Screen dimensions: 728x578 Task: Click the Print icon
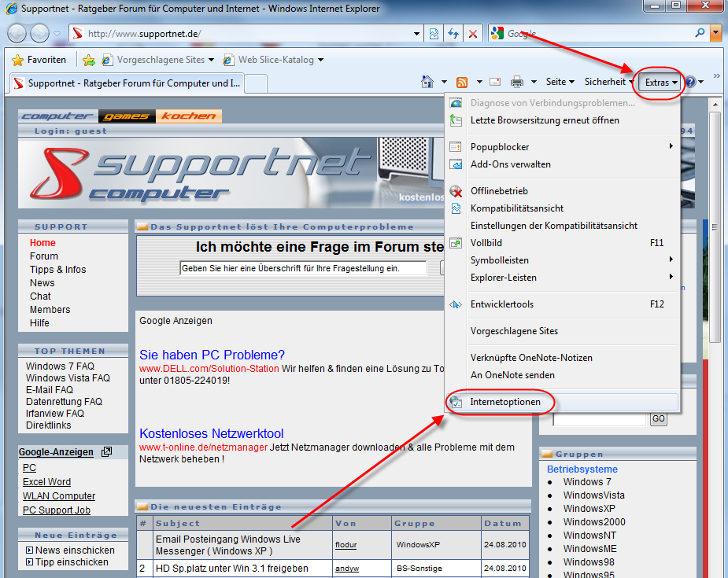(x=517, y=82)
